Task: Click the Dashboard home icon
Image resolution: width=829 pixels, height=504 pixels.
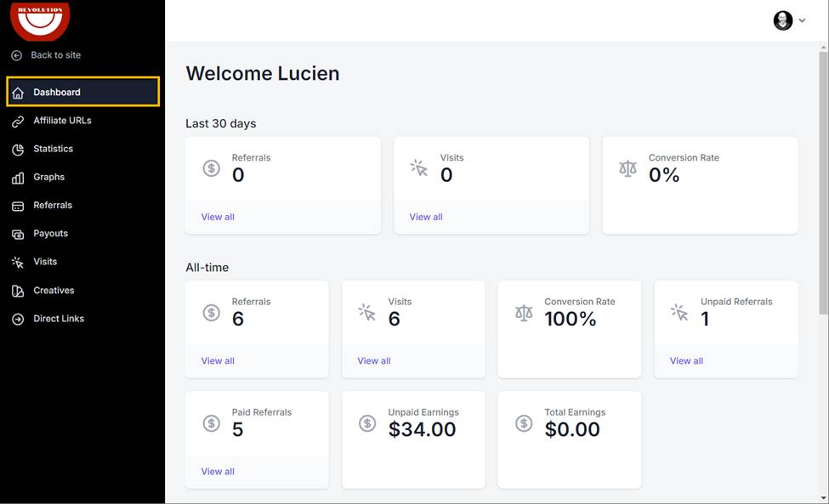Action: 18,93
